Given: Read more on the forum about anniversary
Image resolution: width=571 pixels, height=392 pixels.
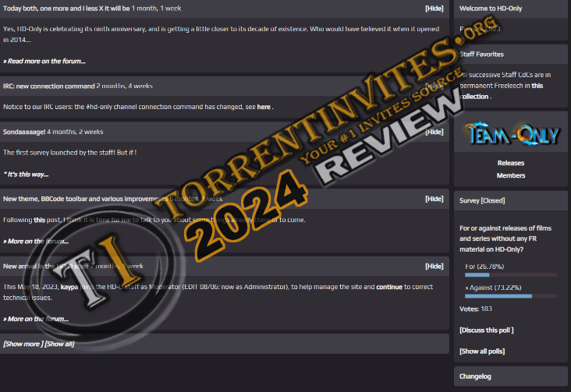Looking at the screenshot, I should (44, 61).
